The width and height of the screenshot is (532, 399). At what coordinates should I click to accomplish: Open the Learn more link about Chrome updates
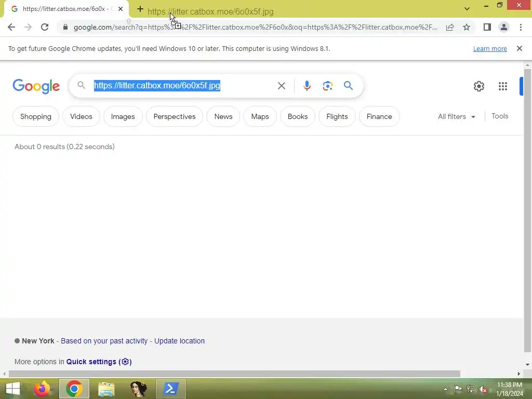(490, 48)
